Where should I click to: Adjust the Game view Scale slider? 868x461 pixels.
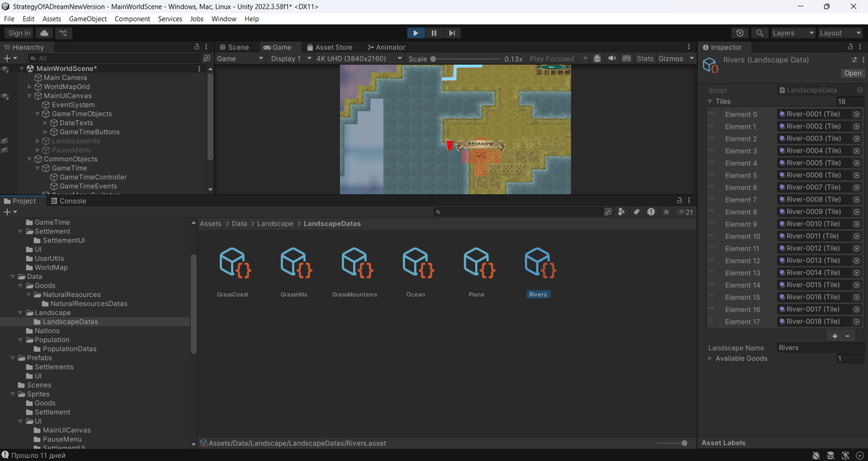pyautogui.click(x=434, y=59)
